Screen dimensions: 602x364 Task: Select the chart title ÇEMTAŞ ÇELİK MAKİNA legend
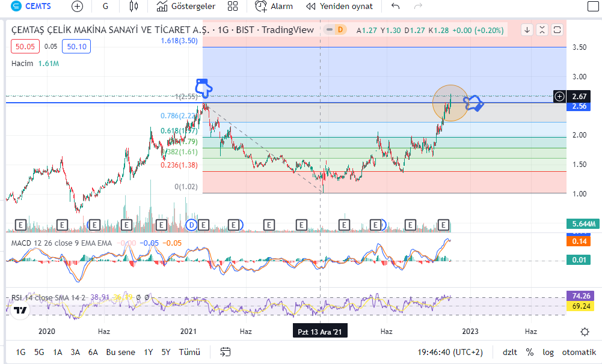pyautogui.click(x=163, y=30)
